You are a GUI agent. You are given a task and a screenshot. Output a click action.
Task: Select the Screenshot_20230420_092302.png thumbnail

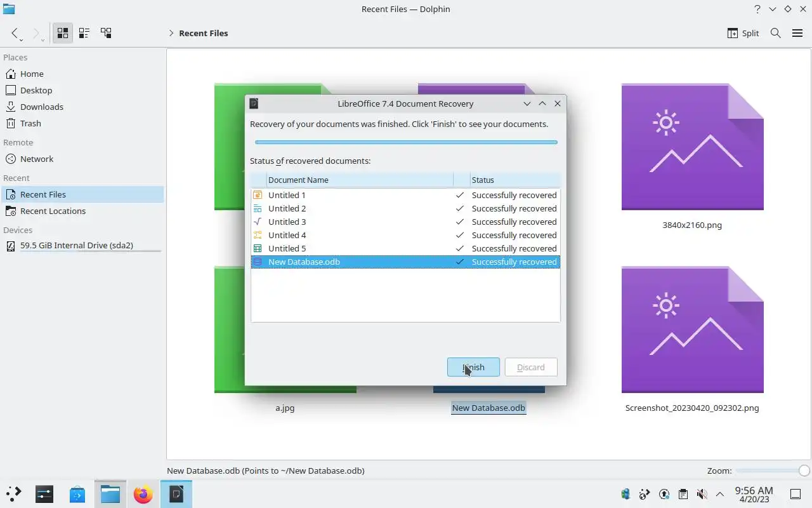click(x=692, y=330)
